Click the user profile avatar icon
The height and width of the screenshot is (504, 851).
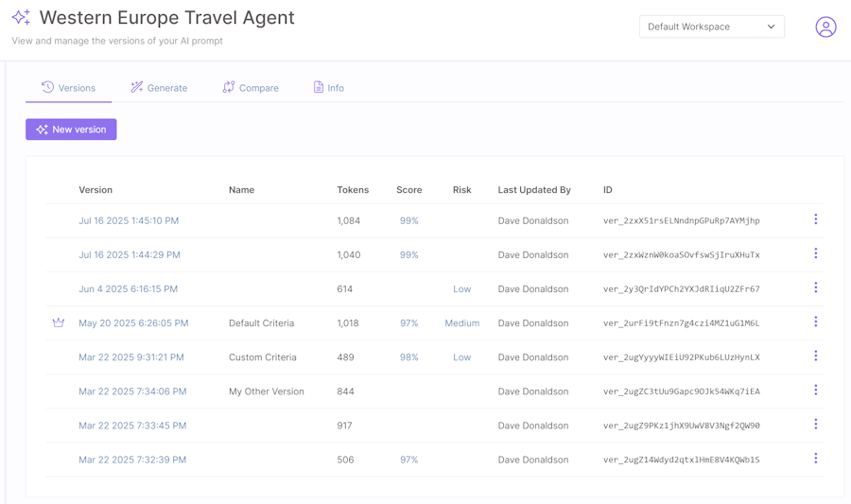pos(825,27)
